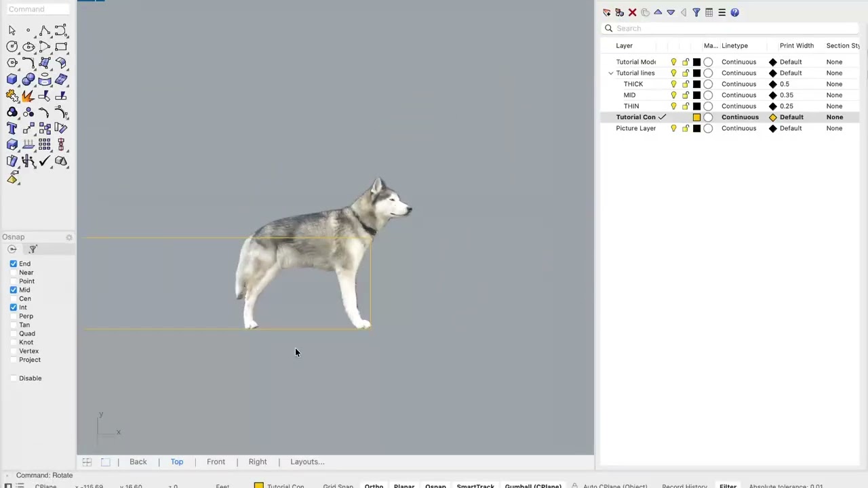The image size is (868, 488).
Task: Select the Rectangle tool
Action: coord(61,47)
